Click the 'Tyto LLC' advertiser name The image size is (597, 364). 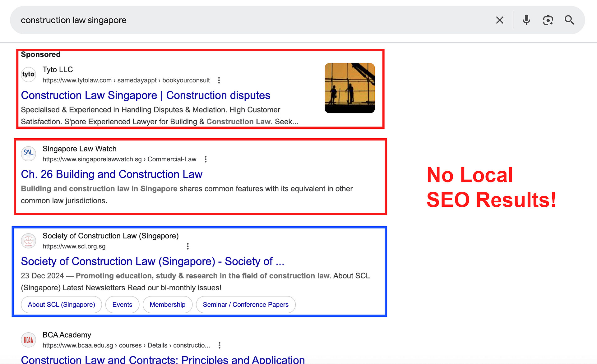[58, 70]
